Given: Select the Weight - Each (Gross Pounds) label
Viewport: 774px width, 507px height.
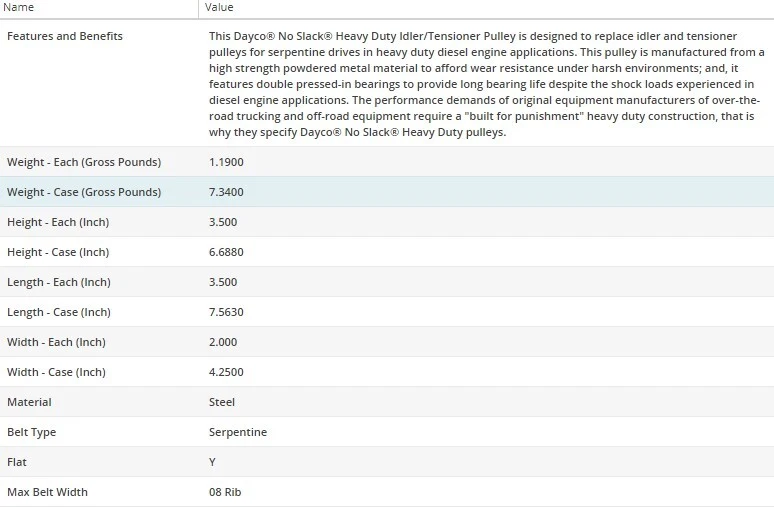Looking at the screenshot, I should coord(84,162).
